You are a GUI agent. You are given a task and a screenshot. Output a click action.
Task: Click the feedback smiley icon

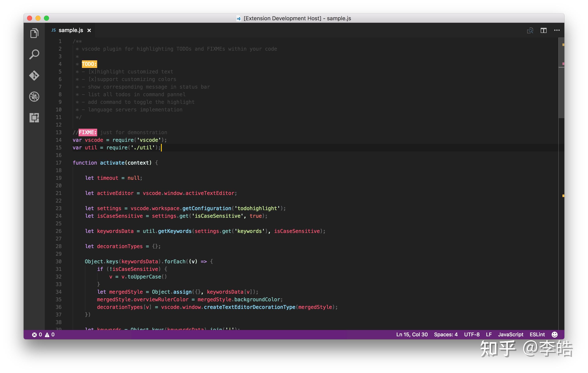tap(555, 334)
